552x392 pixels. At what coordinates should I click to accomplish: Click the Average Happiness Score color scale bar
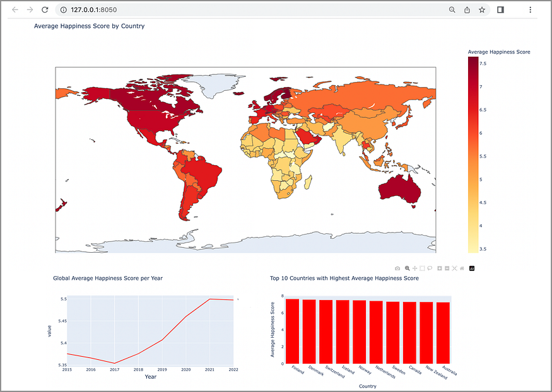pos(473,154)
